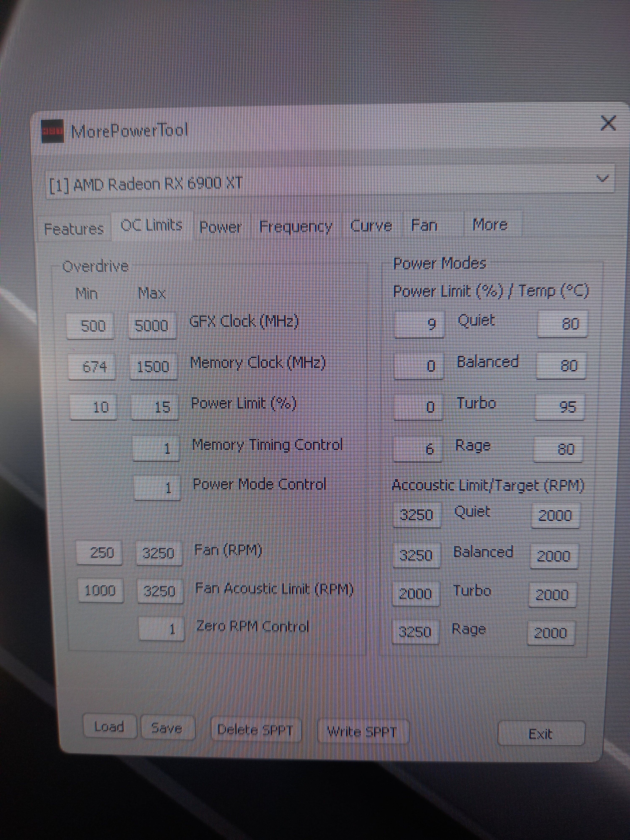
Task: Switch to the Power tab
Action: click(x=221, y=227)
